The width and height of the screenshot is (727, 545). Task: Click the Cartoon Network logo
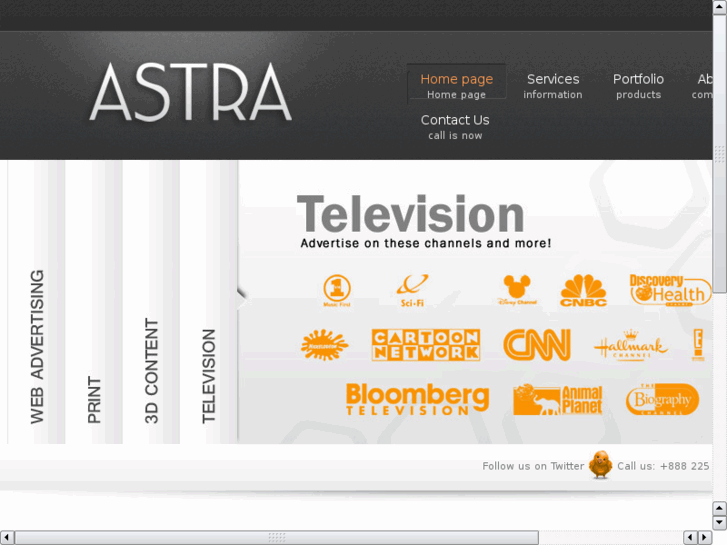coord(426,345)
